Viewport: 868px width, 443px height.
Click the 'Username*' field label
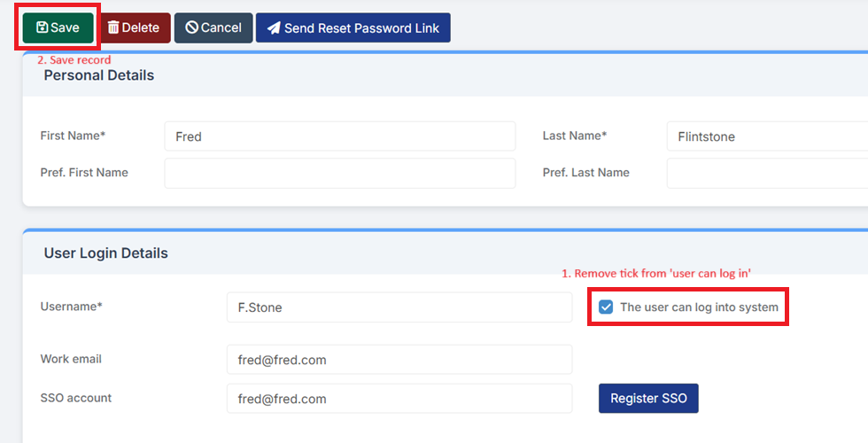point(71,307)
